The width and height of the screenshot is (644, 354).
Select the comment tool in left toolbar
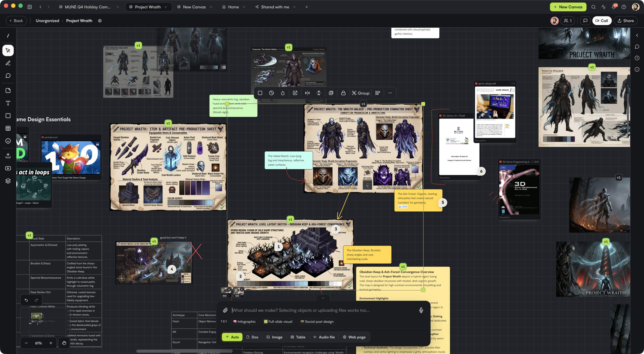pyautogui.click(x=8, y=76)
